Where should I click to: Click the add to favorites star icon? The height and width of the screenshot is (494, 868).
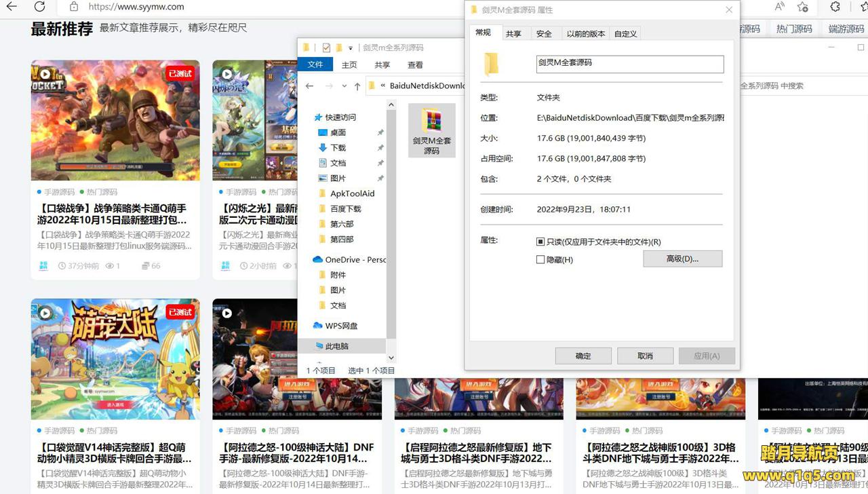pos(803,7)
